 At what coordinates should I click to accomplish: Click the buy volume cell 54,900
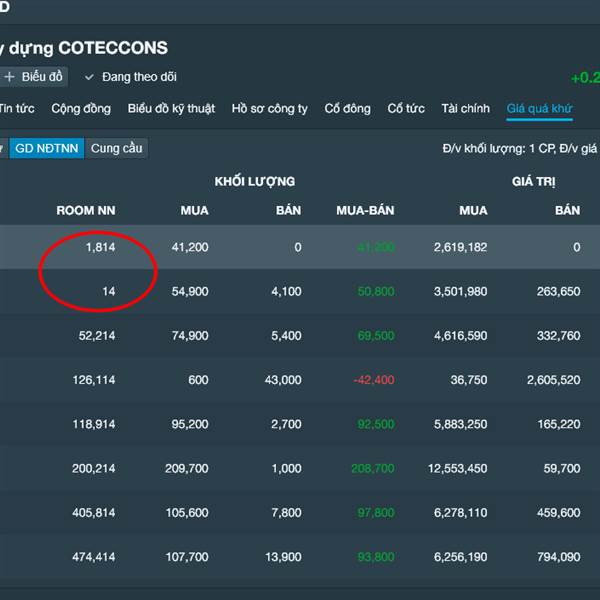(x=190, y=292)
